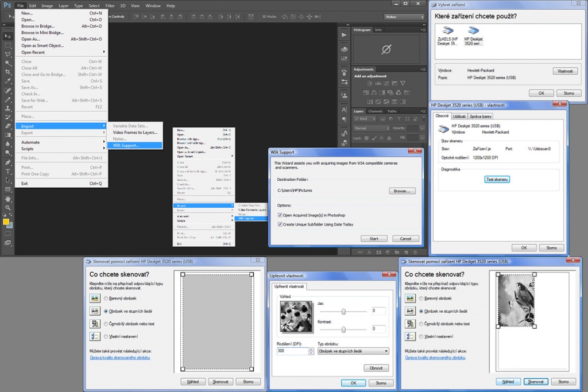Click the Kontrast slider handle
The image size is (588, 392).
[343, 329]
